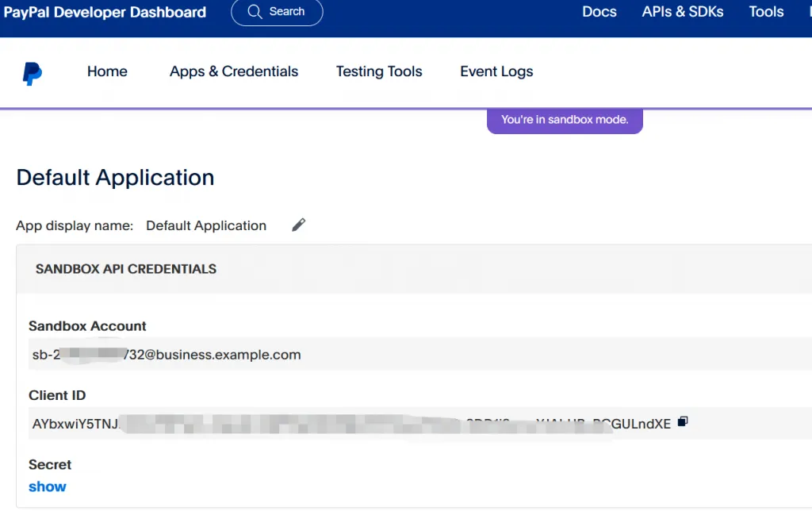Open the APIs & SDKs menu
The image size is (812, 515).
click(x=682, y=12)
